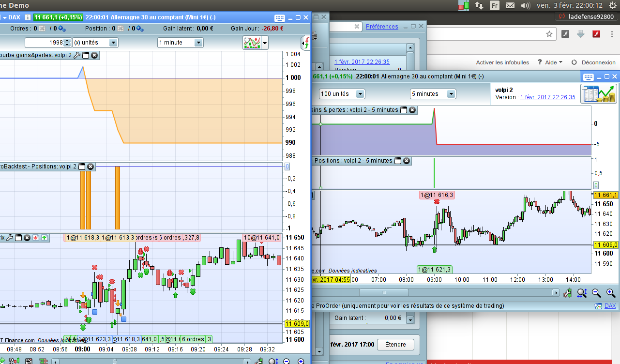Open the 1 févr. 2017 22:26:35 link under Préférences
620x364 pixels.
click(x=362, y=61)
